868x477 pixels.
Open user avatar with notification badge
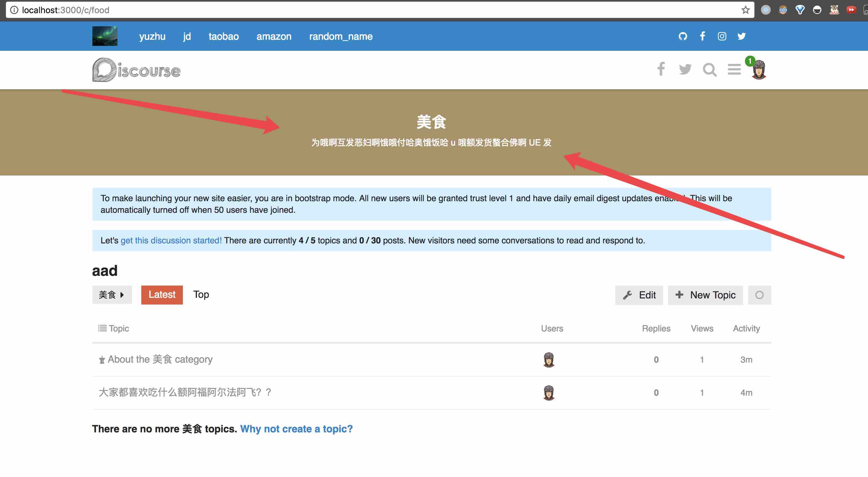[759, 70]
